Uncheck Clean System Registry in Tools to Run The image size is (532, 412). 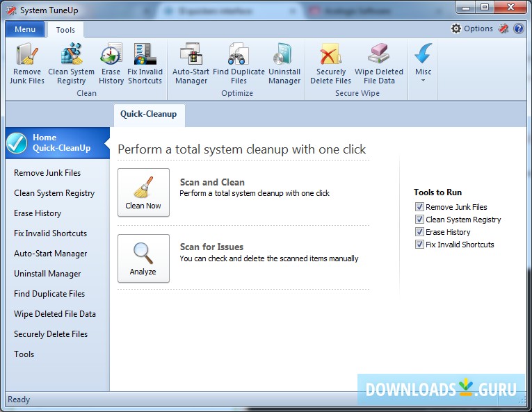[419, 219]
